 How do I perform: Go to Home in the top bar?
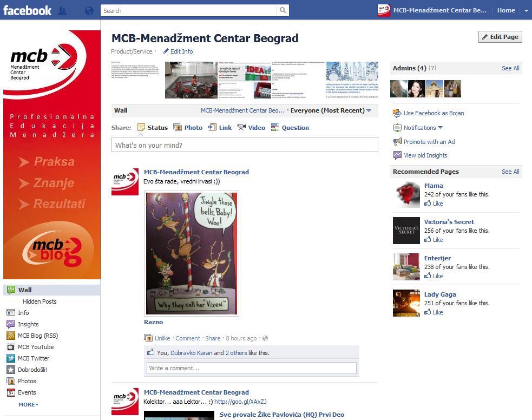(506, 10)
